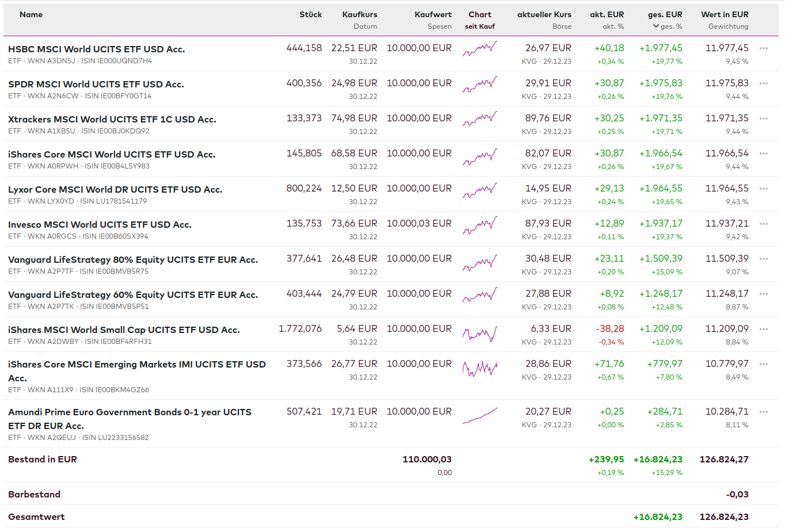Open the HSBC MSCI World UCITS ETF name link
The image size is (785, 532).
(96, 49)
